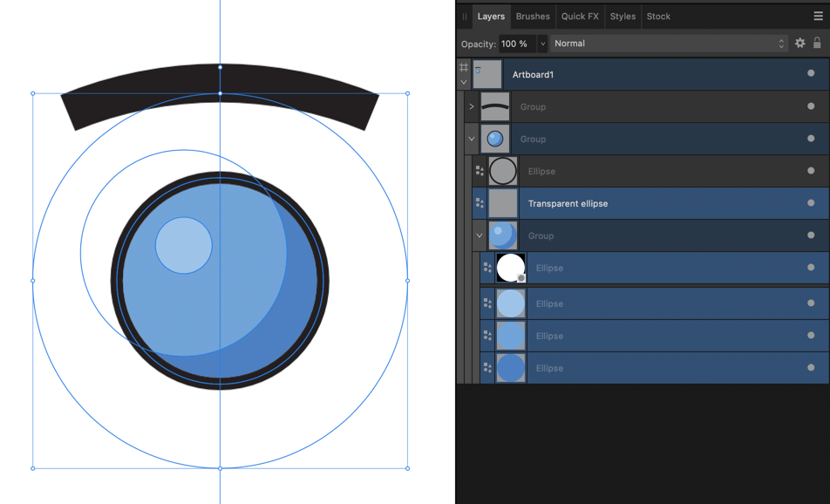Open the panel hamburger menu
The image size is (830, 504).
(818, 16)
